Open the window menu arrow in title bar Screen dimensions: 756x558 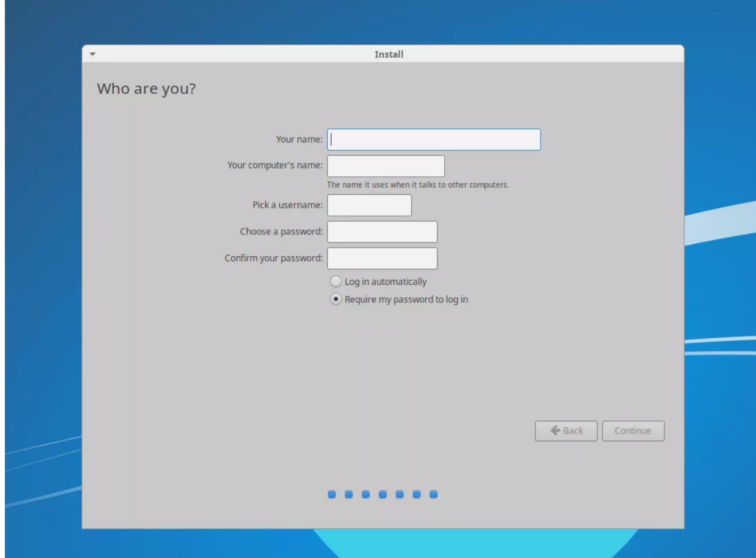pyautogui.click(x=92, y=54)
